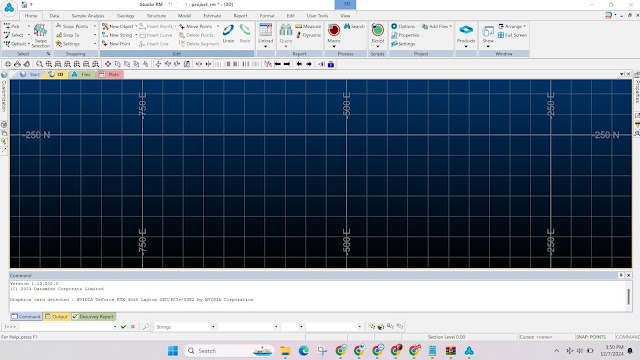This screenshot has width=640, height=360.
Task: Open Snipping Tool from taskbar
Action: [x=322, y=351]
